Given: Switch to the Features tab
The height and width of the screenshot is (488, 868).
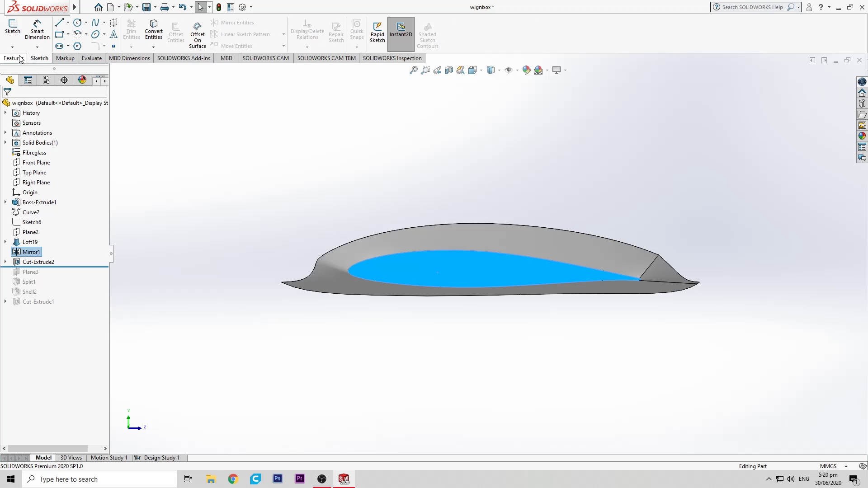Looking at the screenshot, I should [x=13, y=58].
